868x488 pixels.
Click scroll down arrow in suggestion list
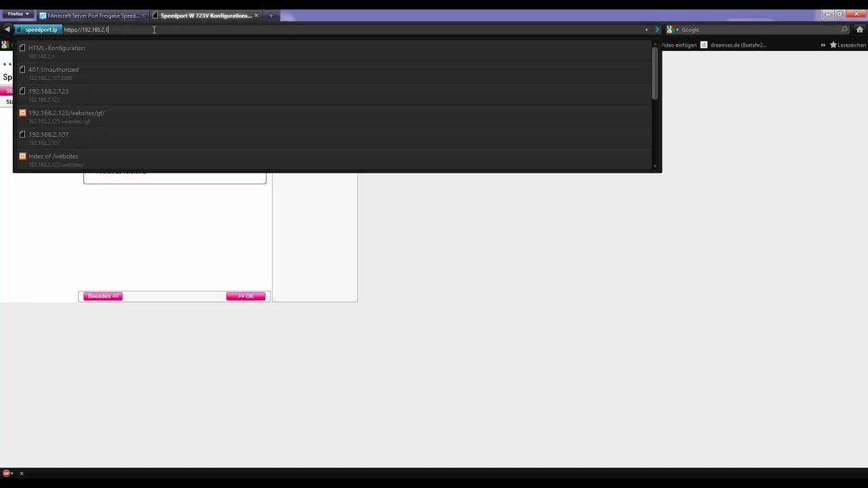tap(655, 166)
